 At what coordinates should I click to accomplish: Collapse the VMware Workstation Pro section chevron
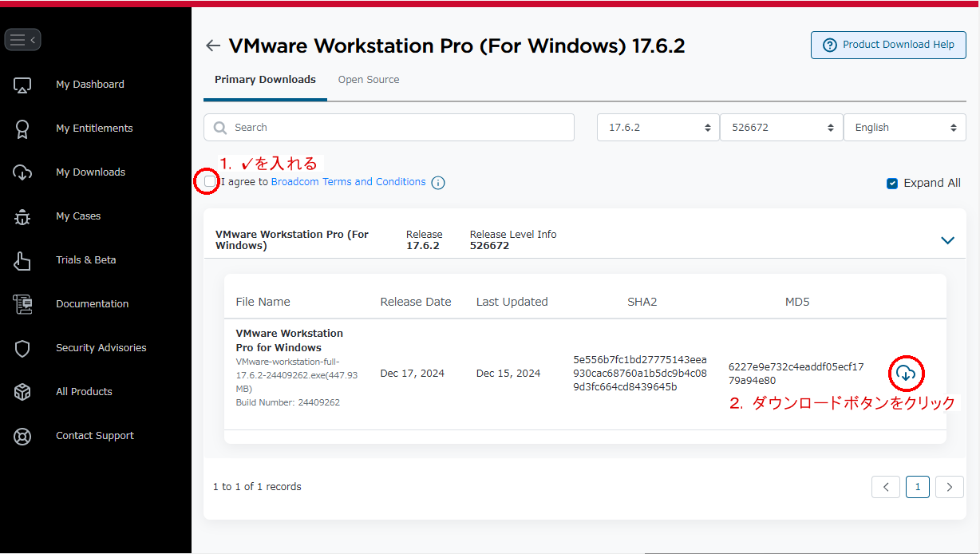pos(947,240)
